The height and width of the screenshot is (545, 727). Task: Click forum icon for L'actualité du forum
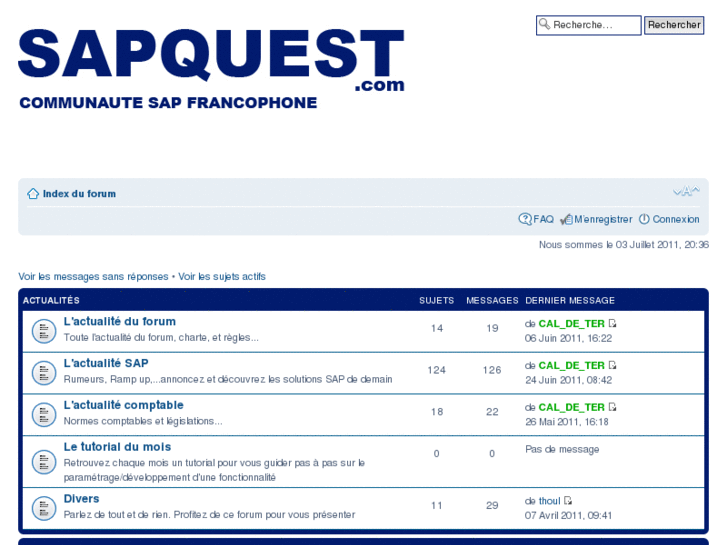(44, 331)
